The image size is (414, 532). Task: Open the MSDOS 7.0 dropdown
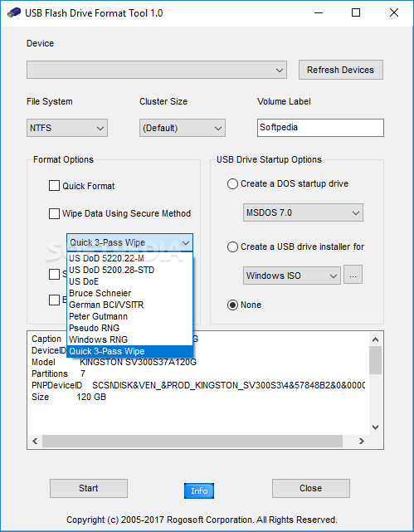coord(303,212)
